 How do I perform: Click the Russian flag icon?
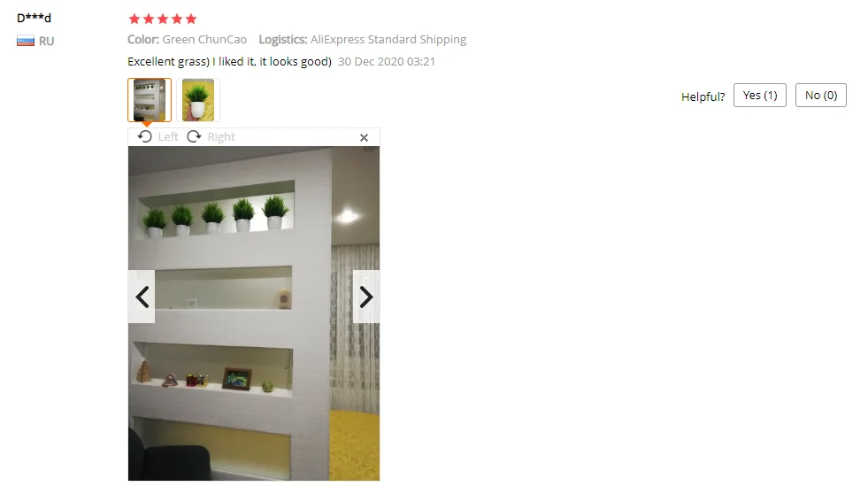point(26,41)
